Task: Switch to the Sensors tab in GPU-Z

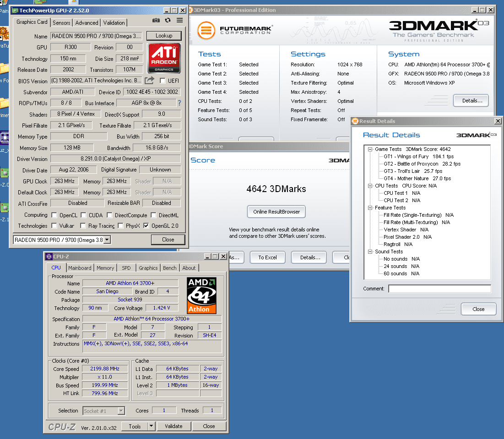Action: click(61, 23)
